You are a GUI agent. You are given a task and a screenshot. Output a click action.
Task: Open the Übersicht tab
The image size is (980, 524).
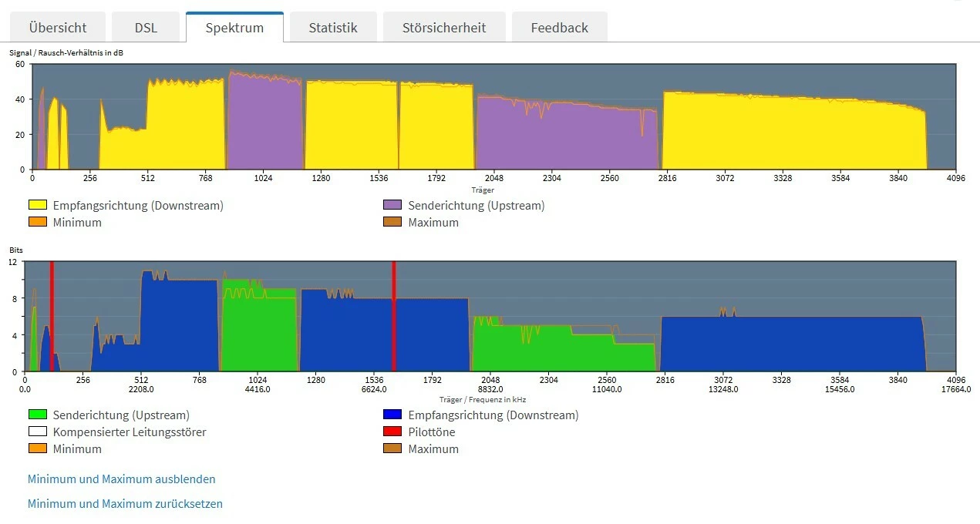click(x=58, y=27)
